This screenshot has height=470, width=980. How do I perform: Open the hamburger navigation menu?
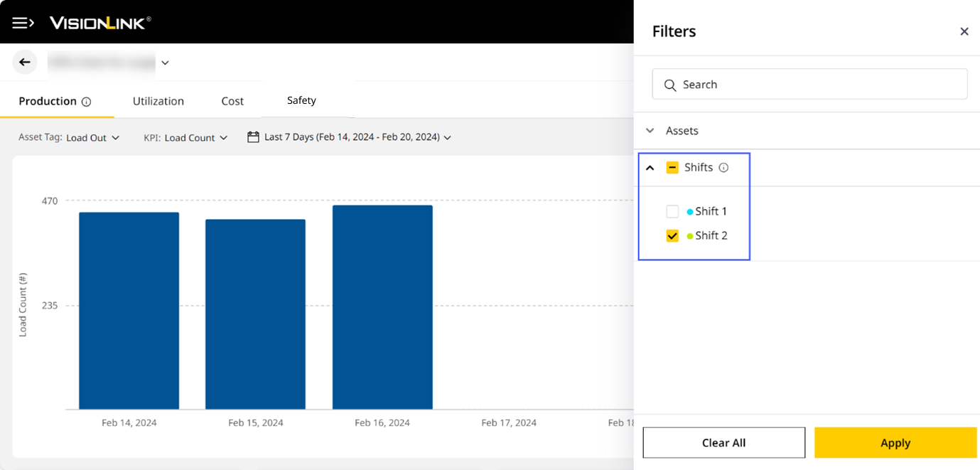pyautogui.click(x=23, y=23)
